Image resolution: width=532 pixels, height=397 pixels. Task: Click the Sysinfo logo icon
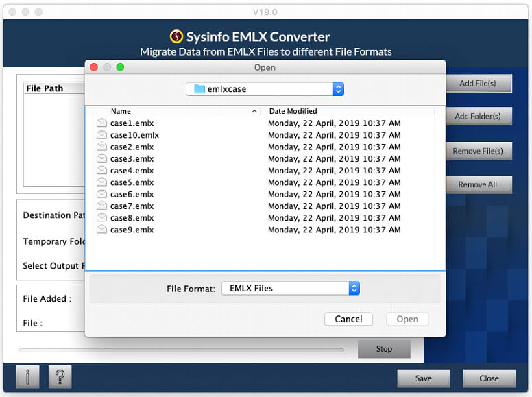(x=176, y=36)
